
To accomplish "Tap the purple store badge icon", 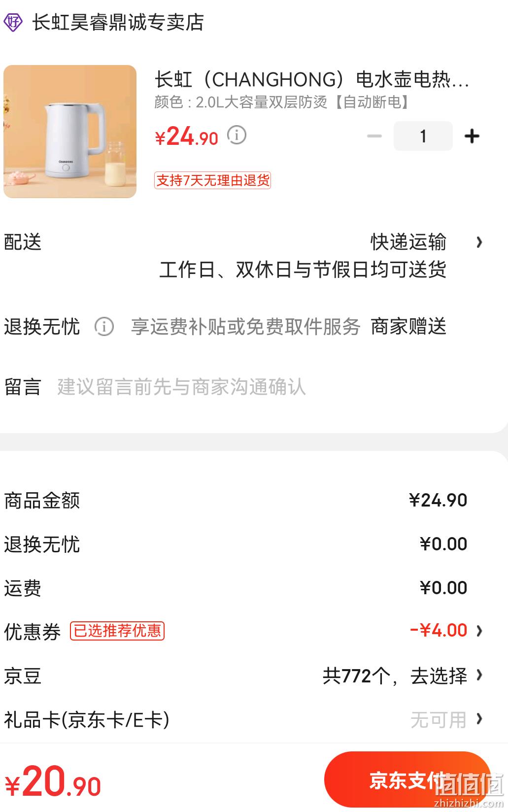I will point(13,22).
